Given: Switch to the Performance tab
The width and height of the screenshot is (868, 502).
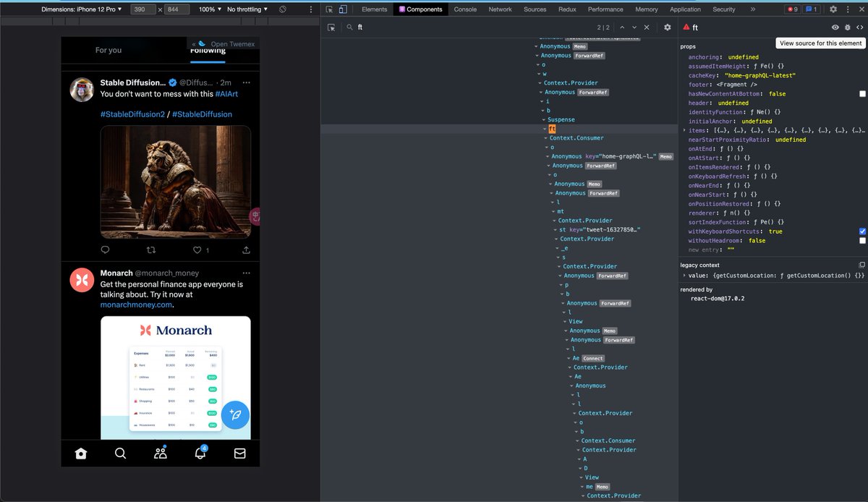Looking at the screenshot, I should 605,9.
